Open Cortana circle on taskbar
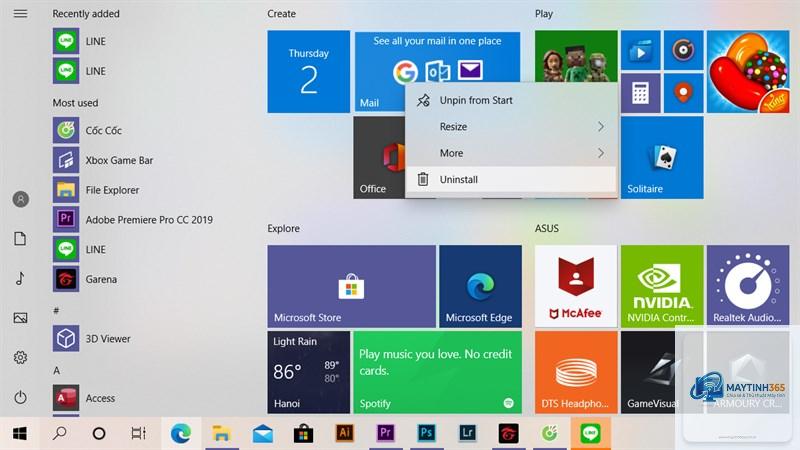Viewport: 800px width, 450px height. click(99, 434)
